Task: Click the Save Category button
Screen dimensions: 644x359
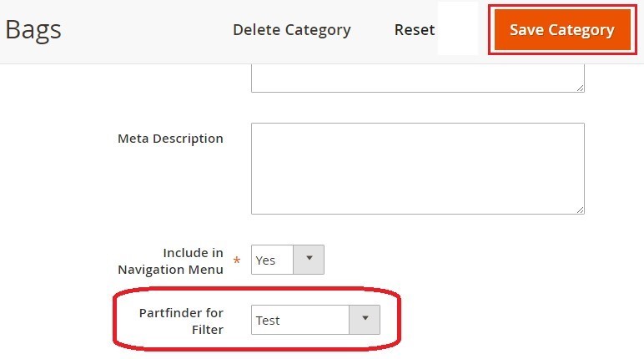Action: [561, 30]
